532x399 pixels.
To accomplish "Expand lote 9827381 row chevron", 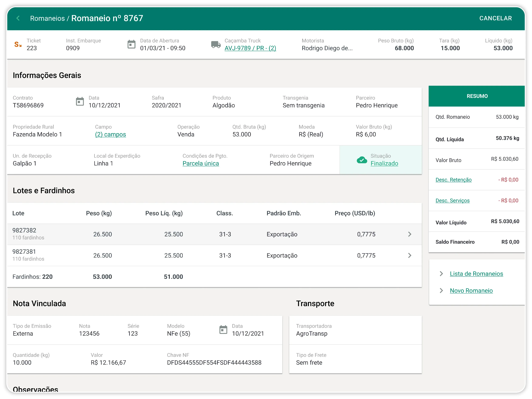I will (x=410, y=255).
